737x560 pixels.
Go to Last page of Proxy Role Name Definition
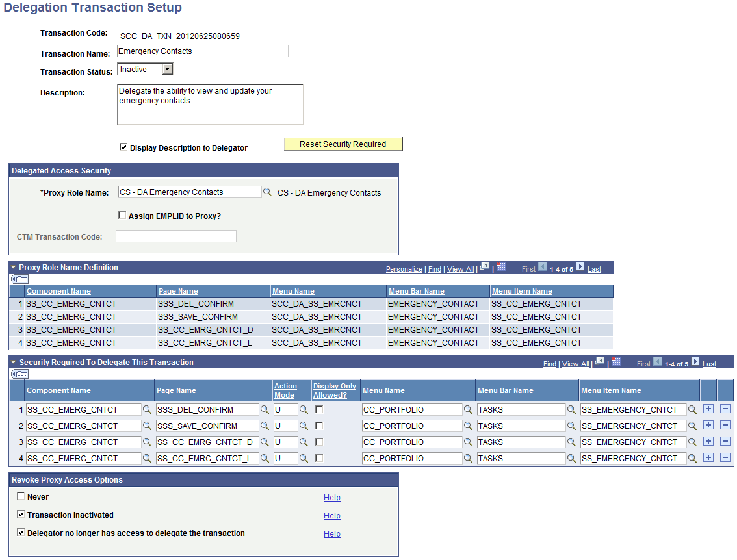(x=593, y=268)
